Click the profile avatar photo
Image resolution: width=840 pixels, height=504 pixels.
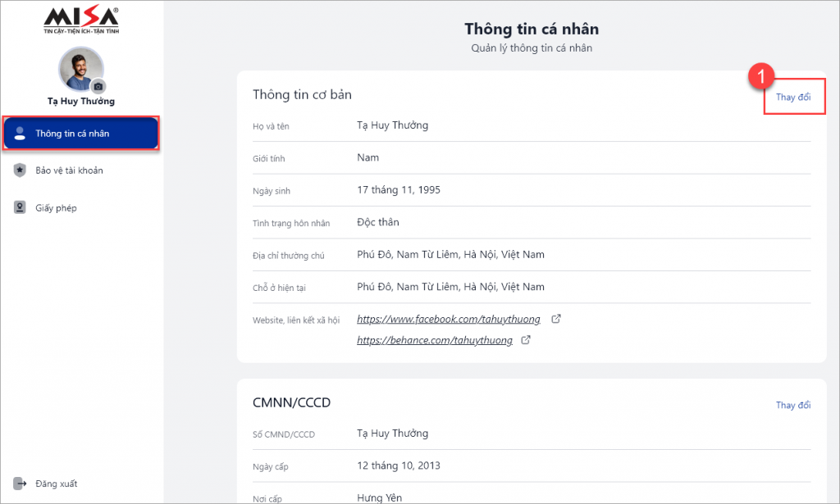81,69
